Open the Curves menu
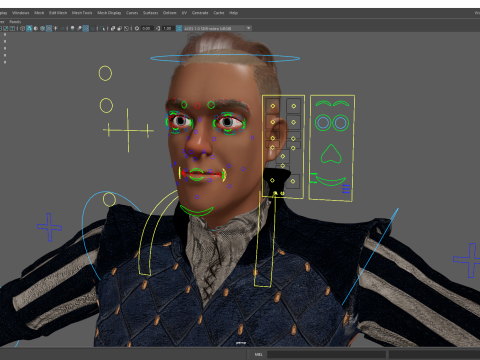Screen dimensions: 480x360 pyautogui.click(x=132, y=13)
